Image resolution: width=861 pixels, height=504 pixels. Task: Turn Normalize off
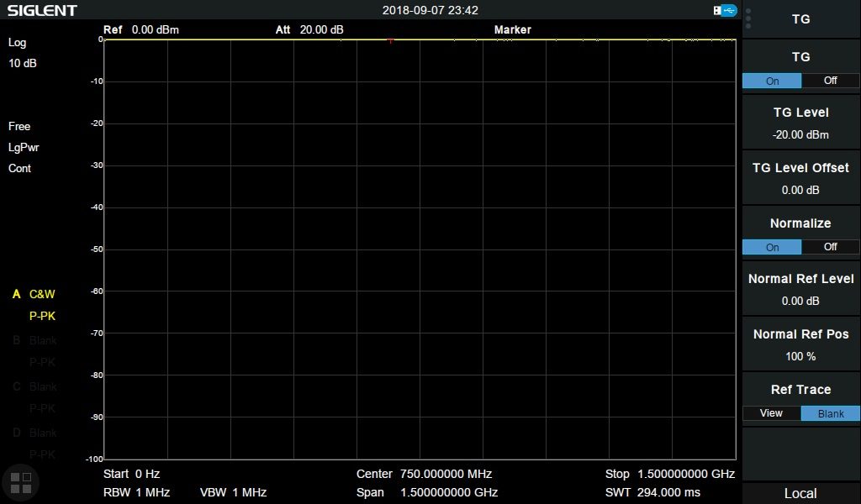(x=830, y=247)
